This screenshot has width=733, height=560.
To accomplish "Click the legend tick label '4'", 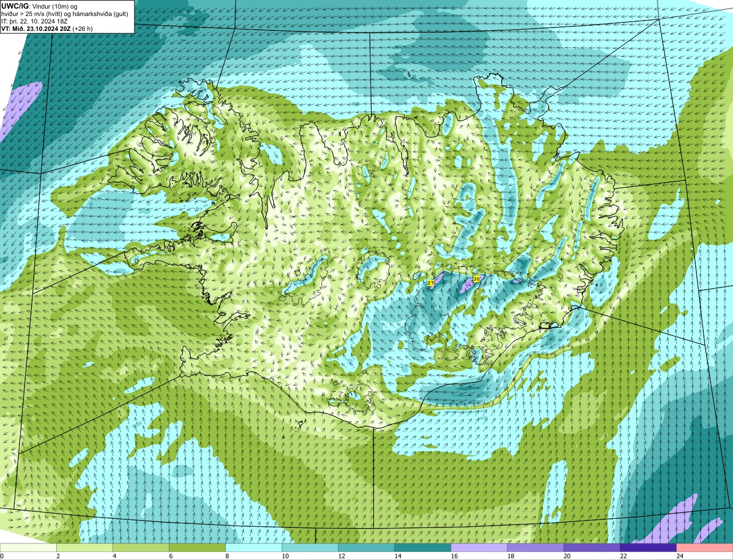I will (114, 556).
